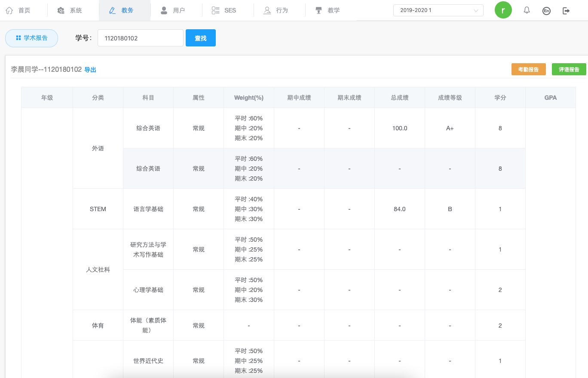Focus the 学号 student ID input field

coord(140,38)
